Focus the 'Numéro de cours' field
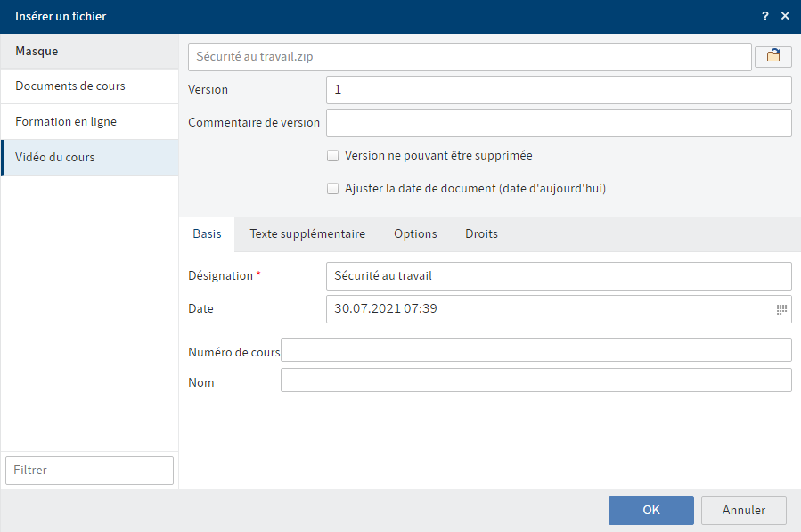 535,349
